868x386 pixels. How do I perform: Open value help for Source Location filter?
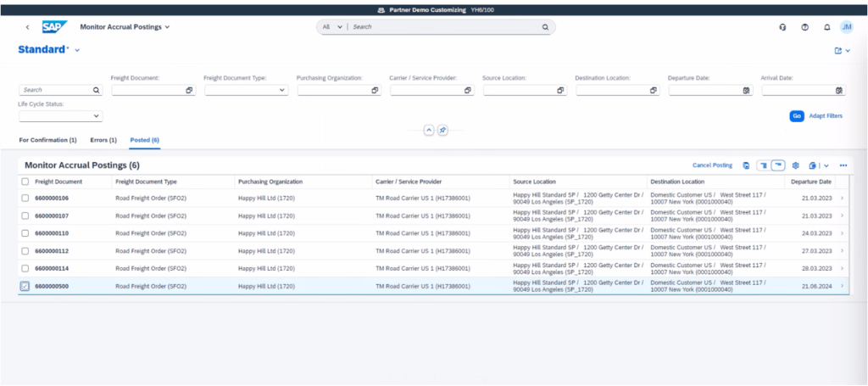(x=560, y=90)
